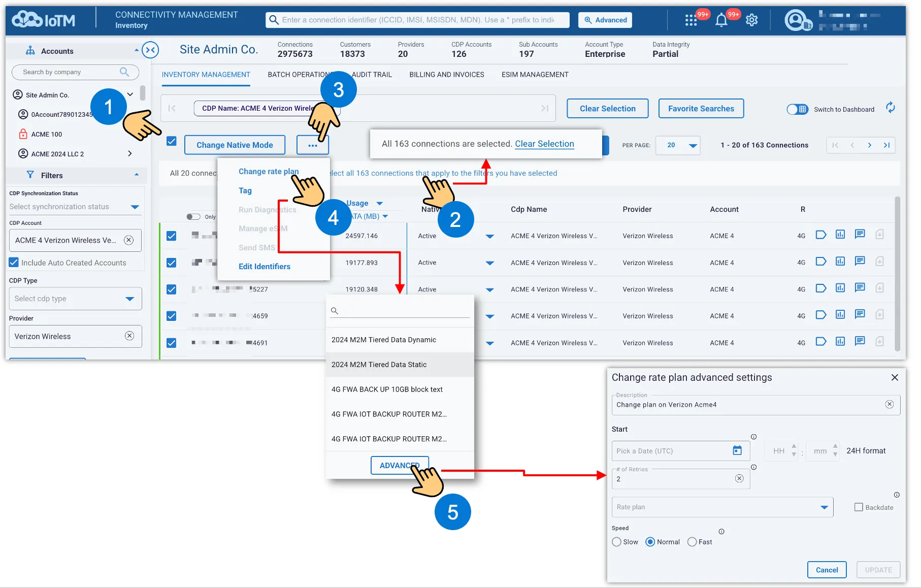Click the company search magnifier icon

point(124,72)
